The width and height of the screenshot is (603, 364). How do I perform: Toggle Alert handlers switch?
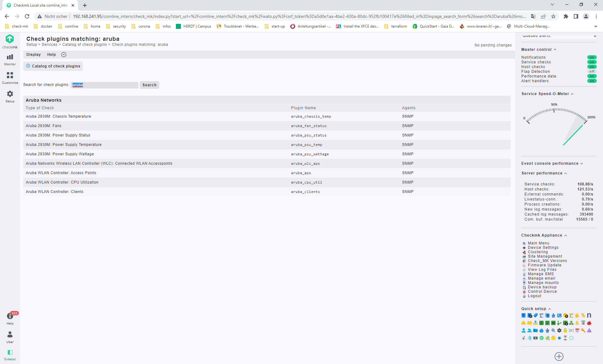click(x=592, y=81)
